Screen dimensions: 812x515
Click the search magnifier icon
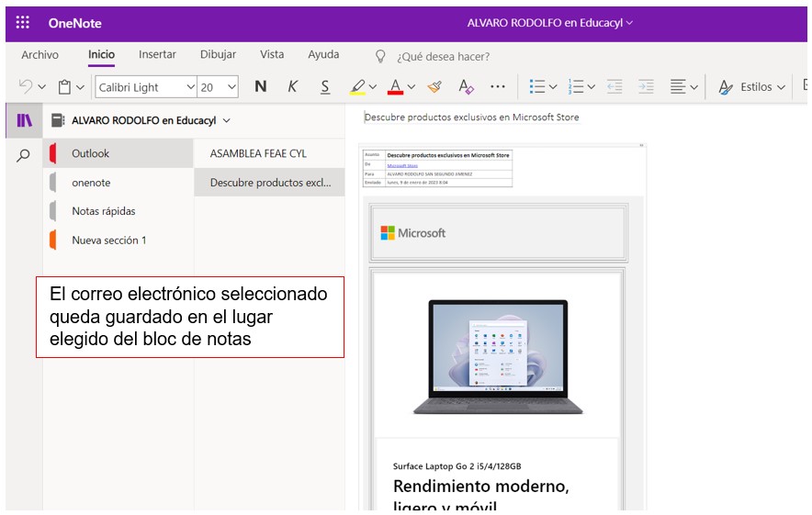tap(23, 155)
